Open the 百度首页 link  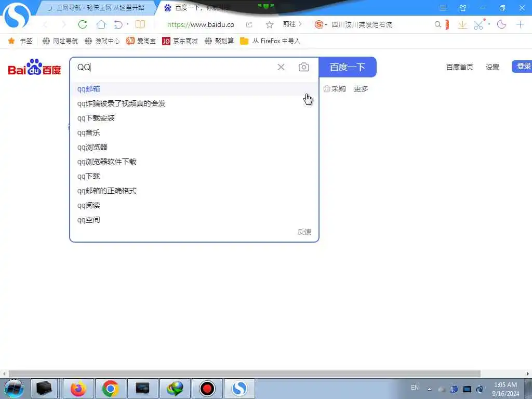460,67
